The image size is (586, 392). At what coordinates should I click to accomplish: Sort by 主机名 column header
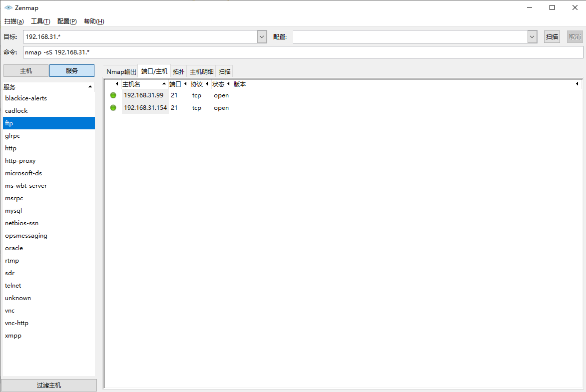point(144,84)
